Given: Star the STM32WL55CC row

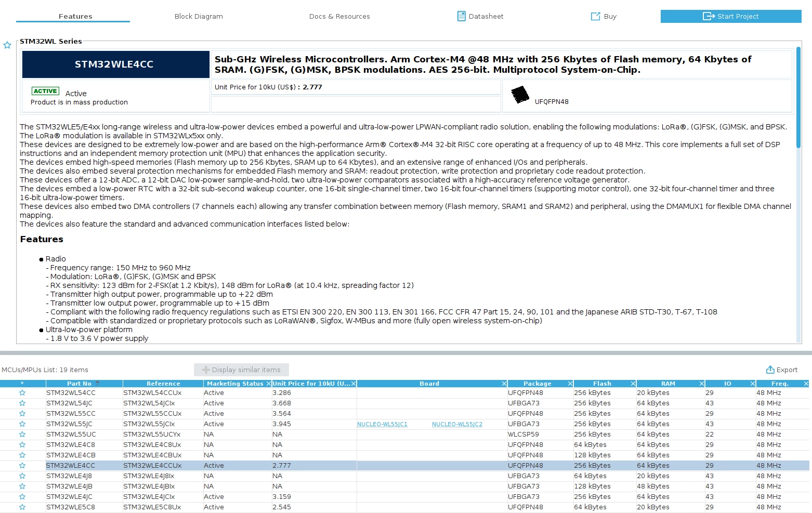Looking at the screenshot, I should [22, 414].
